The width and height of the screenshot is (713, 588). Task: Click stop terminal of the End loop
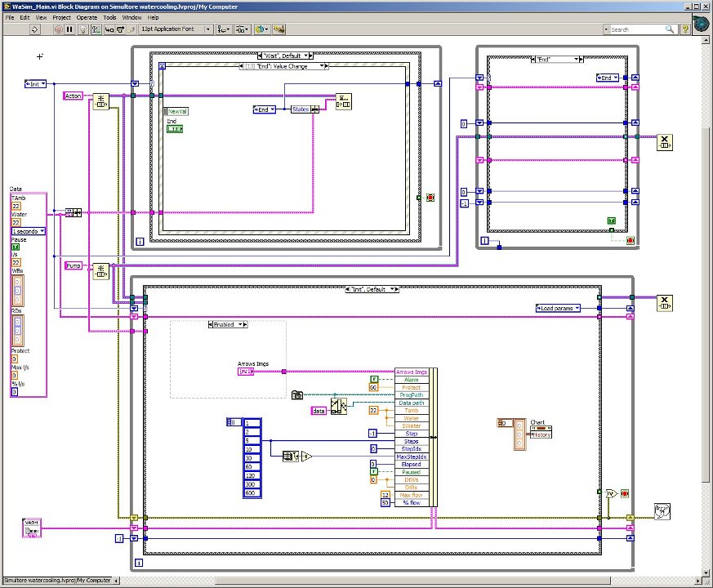[x=631, y=241]
